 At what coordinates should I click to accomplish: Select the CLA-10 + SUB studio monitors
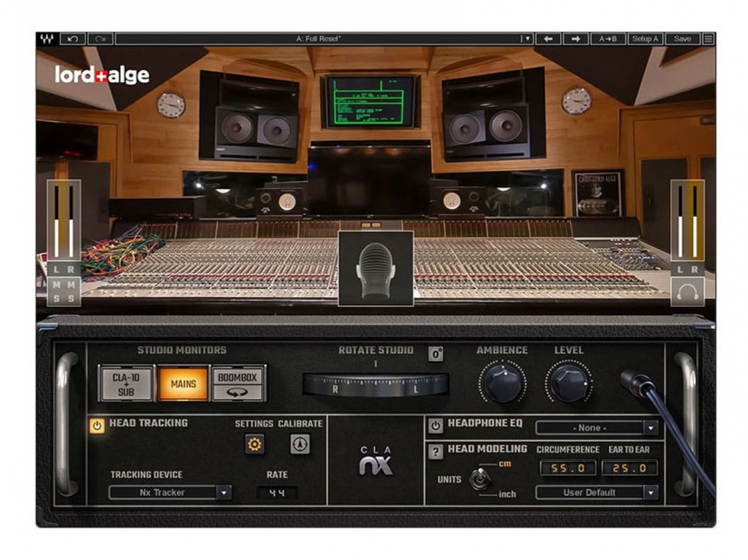click(125, 384)
